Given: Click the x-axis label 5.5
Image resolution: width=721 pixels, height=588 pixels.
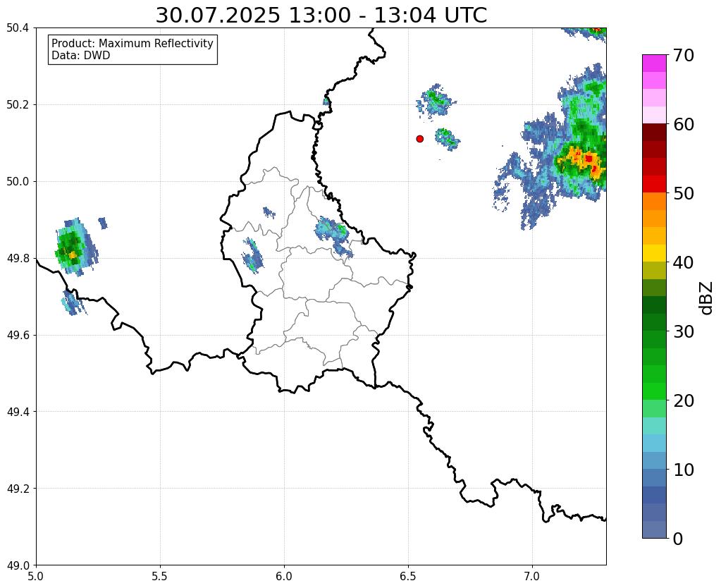Looking at the screenshot, I should coord(160,577).
